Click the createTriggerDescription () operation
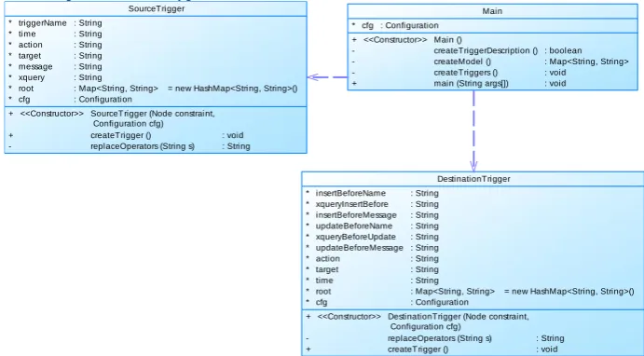Image resolution: width=644 pixels, height=356 pixels. [x=486, y=50]
